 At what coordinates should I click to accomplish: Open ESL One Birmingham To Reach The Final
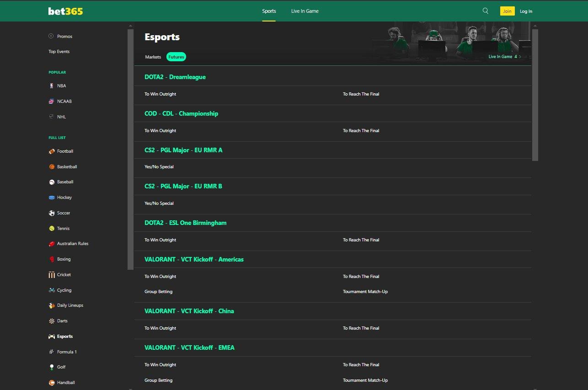pos(361,240)
